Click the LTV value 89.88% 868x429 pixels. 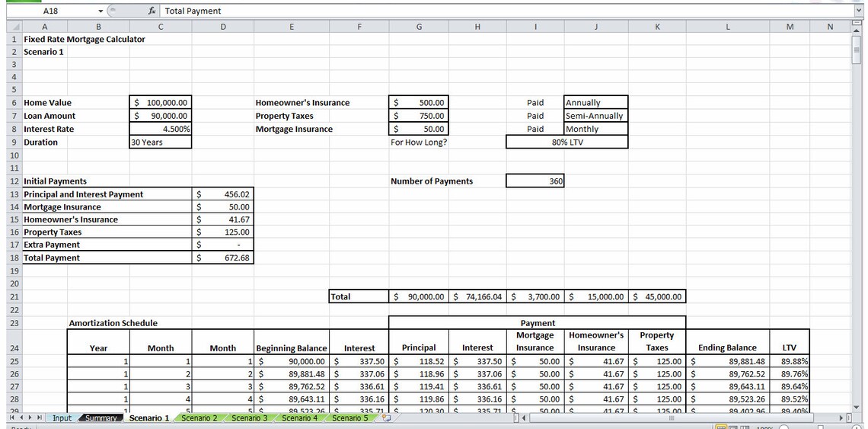click(790, 361)
